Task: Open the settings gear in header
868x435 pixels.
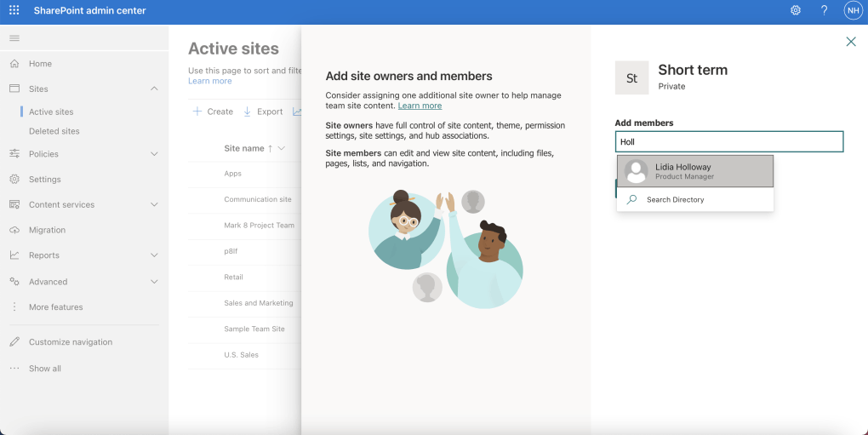Action: (796, 10)
